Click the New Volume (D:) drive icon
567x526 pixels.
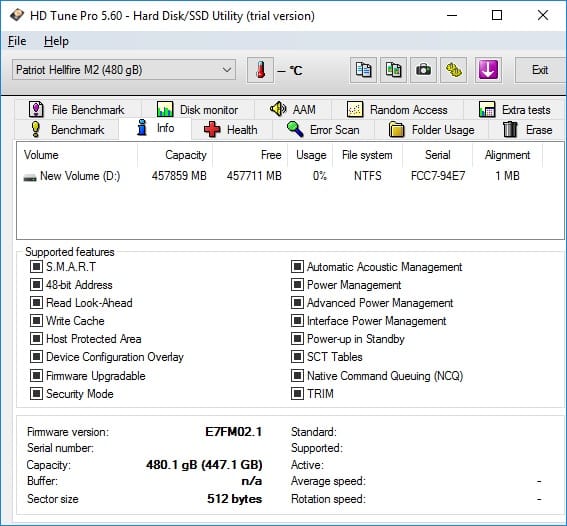point(30,177)
